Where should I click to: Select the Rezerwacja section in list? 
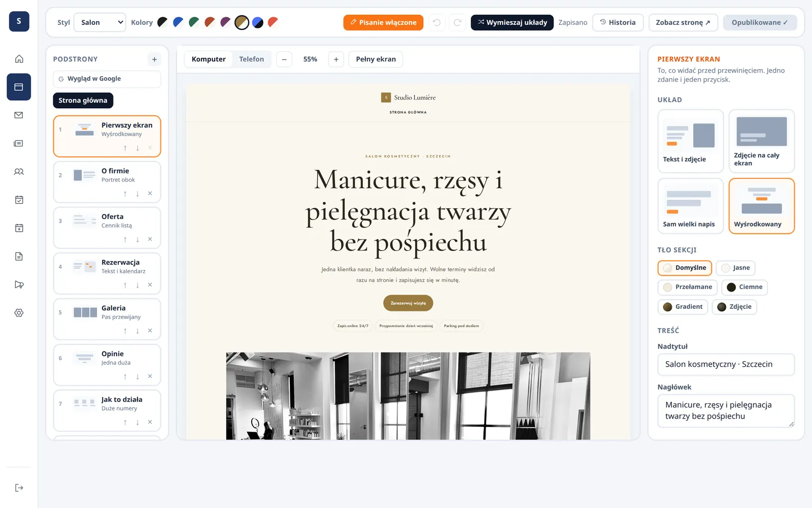[107, 273]
